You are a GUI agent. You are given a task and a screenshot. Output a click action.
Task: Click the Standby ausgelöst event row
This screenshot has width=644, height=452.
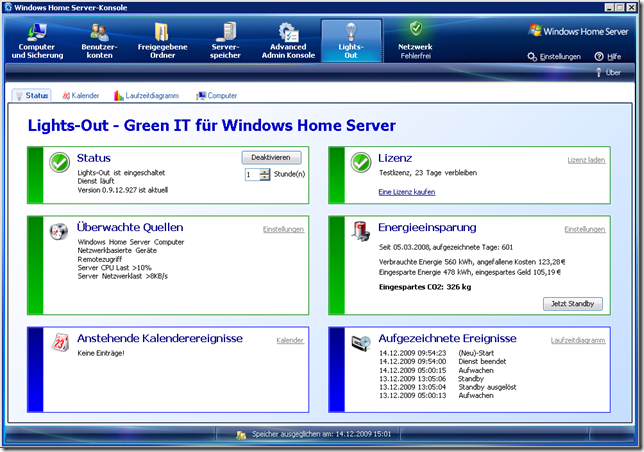(447, 387)
